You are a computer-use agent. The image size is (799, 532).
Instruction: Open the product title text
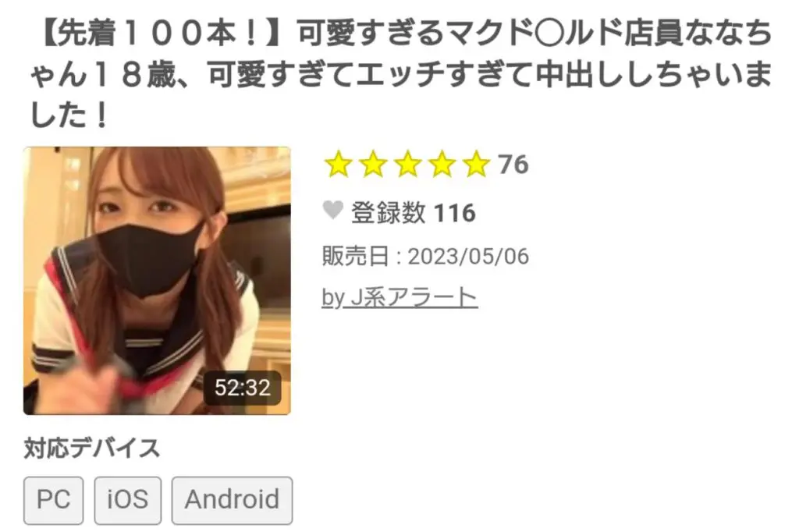pos(400,73)
